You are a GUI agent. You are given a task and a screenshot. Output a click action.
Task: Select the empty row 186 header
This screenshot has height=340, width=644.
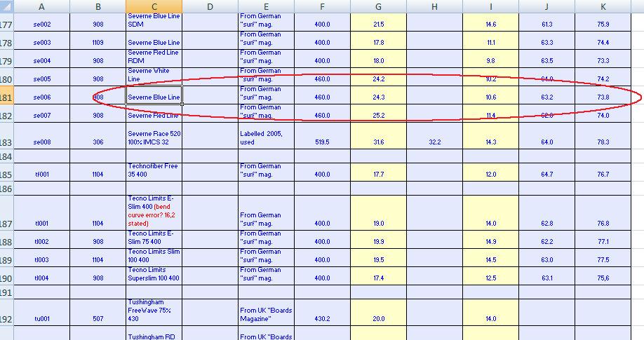8,189
